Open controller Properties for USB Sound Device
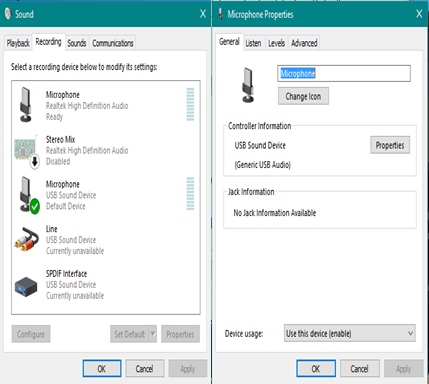 tap(390, 145)
